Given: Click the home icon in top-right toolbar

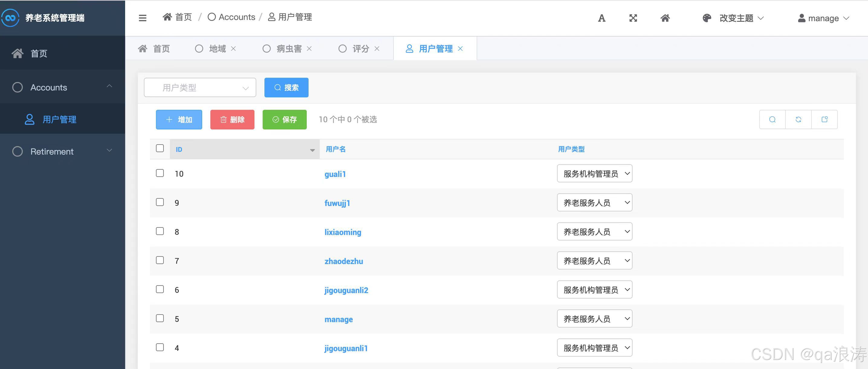Looking at the screenshot, I should click(665, 18).
